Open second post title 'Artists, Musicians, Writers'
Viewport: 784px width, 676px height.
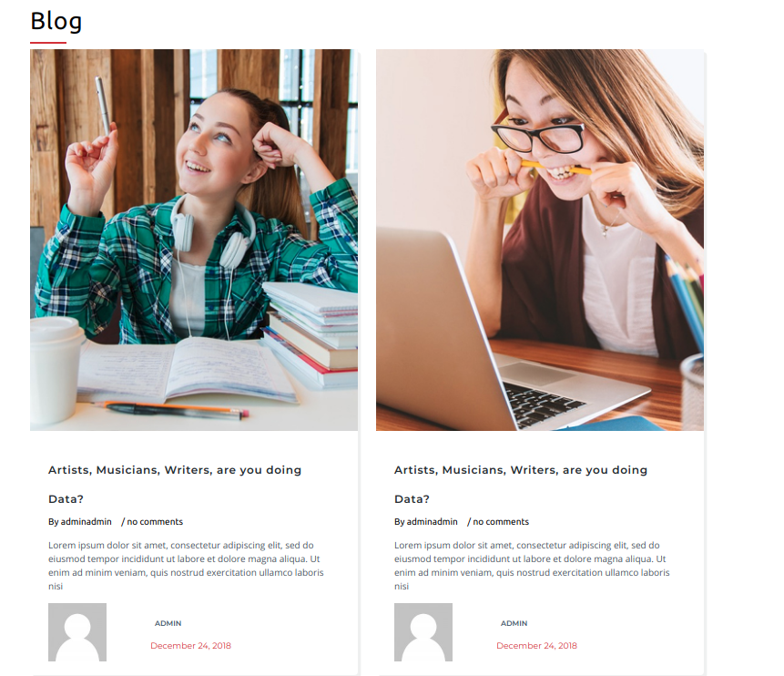pos(521,485)
